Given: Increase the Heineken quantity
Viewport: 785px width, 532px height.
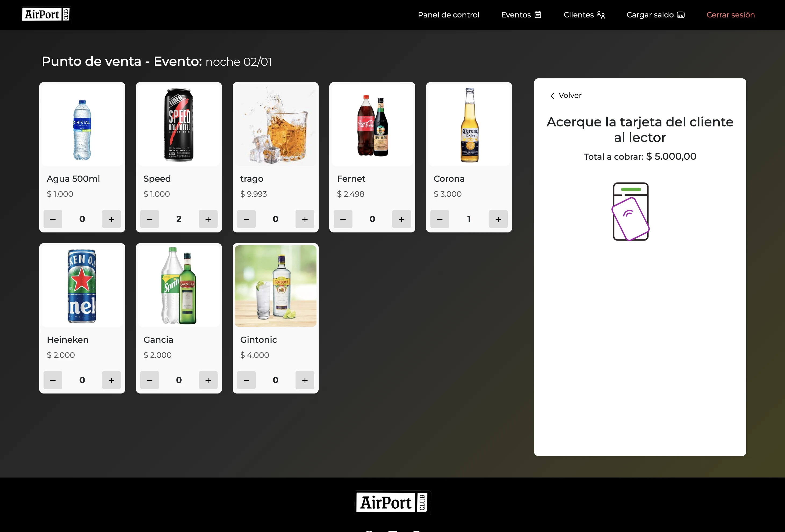Looking at the screenshot, I should tap(111, 380).
